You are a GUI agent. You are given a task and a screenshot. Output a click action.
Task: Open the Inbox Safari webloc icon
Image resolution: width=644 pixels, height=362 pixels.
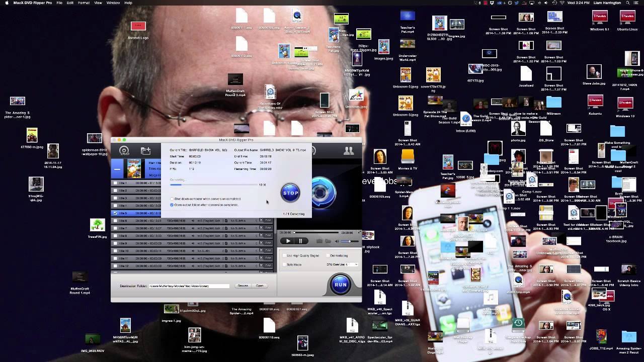(x=466, y=119)
